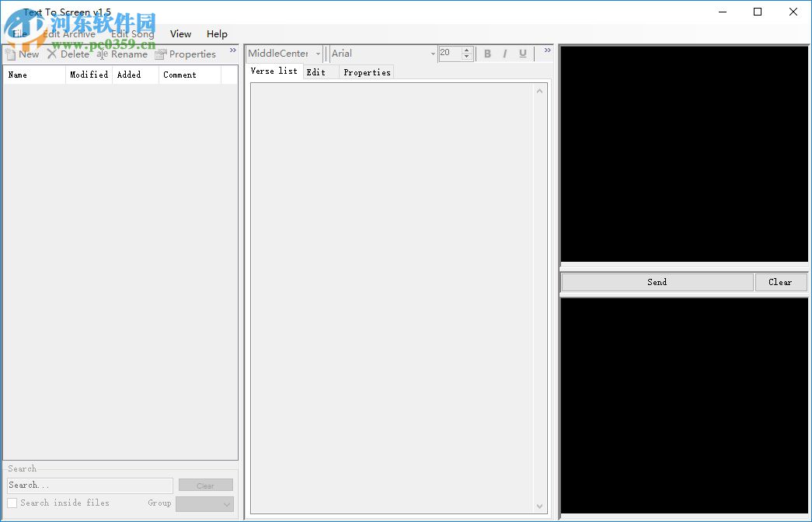Click the Search input field

[89, 485]
